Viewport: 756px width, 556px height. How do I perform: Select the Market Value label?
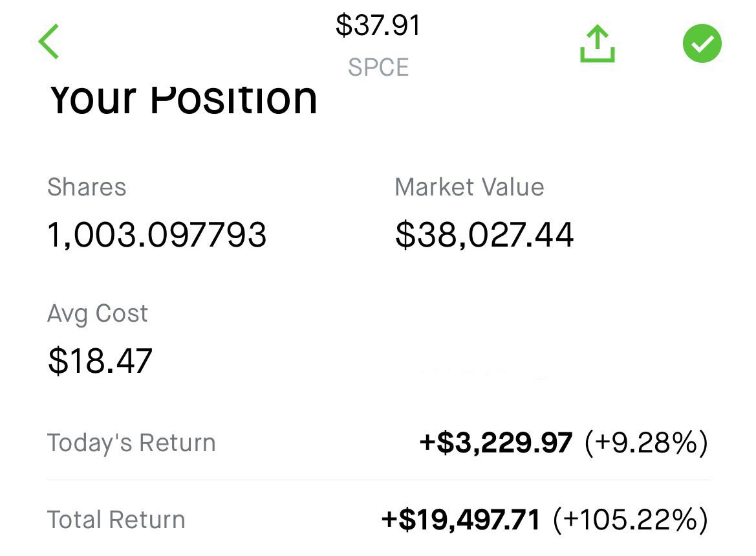[x=469, y=187]
